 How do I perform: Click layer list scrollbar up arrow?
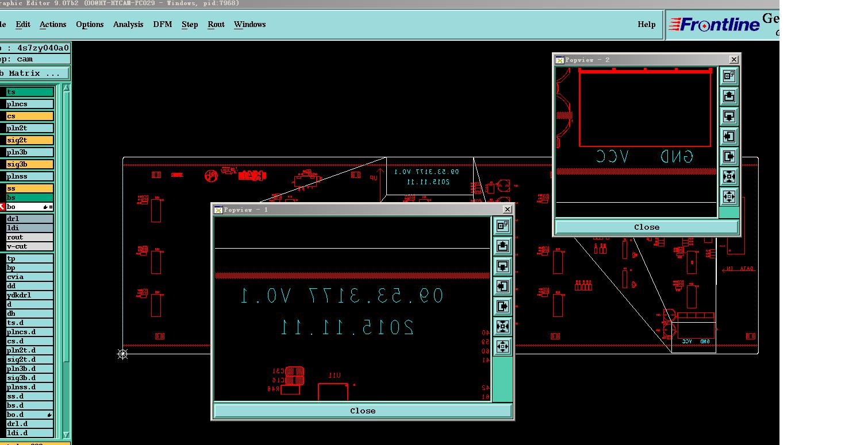[66, 88]
